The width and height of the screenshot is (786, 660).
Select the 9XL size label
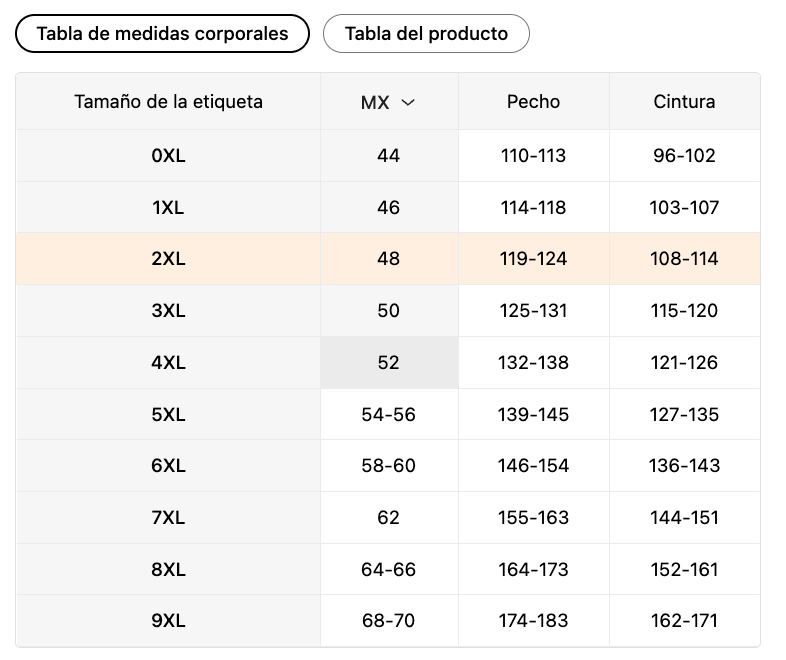click(168, 620)
